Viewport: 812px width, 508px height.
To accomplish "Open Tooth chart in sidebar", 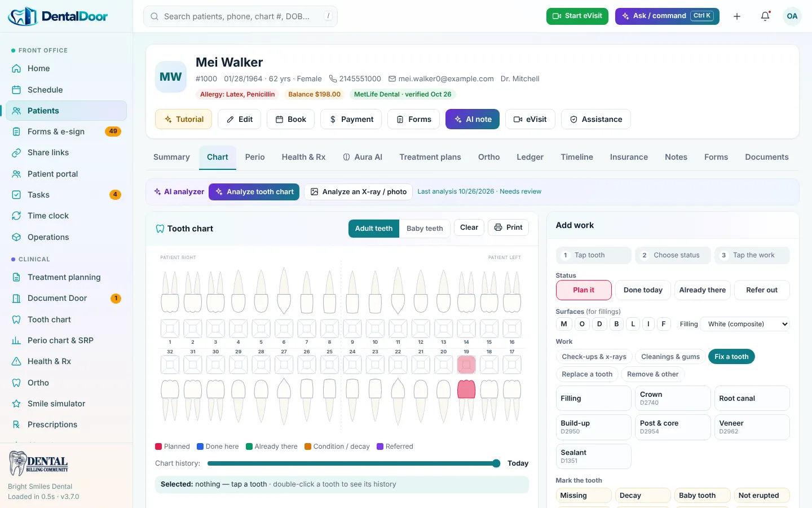I will point(66,319).
